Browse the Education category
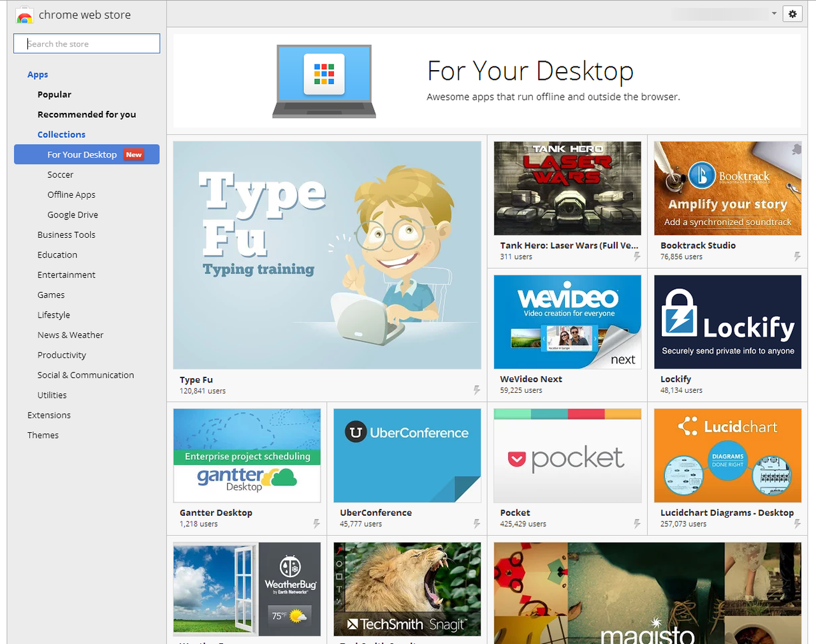The width and height of the screenshot is (816, 644). click(57, 254)
